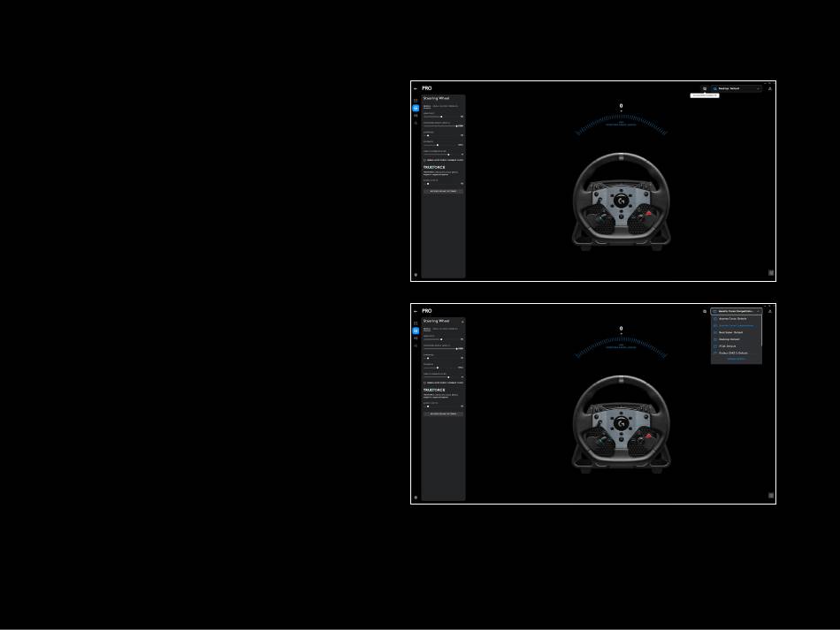This screenshot has width=840, height=630.
Task: Open the settings gear at the sidebar bottom in the upper window
Action: coord(416,275)
